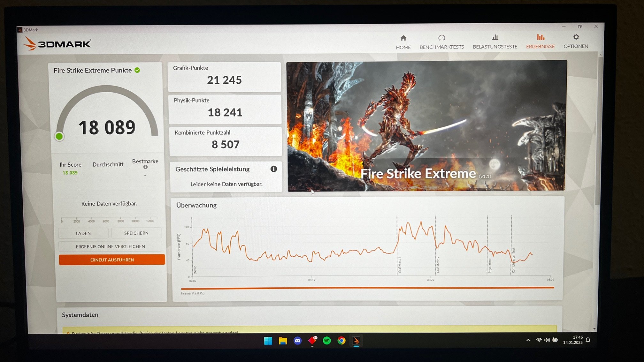Click the Belastungsteste chart icon

click(495, 38)
